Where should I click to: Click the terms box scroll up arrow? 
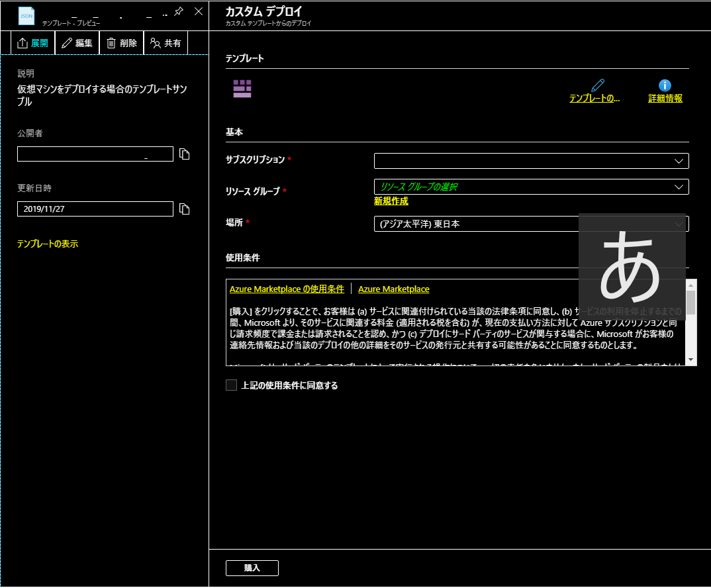[690, 285]
